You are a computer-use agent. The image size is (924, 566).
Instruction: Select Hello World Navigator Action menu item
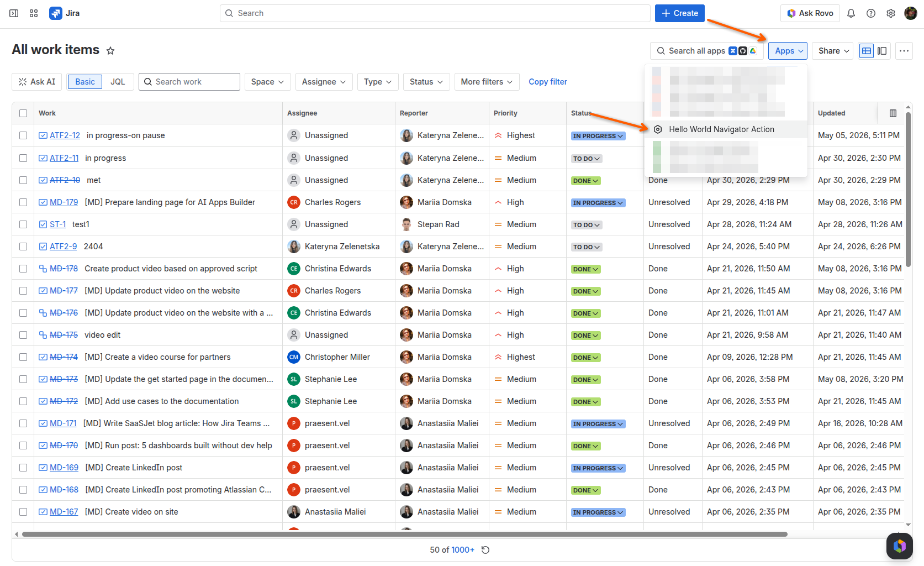[726, 129]
